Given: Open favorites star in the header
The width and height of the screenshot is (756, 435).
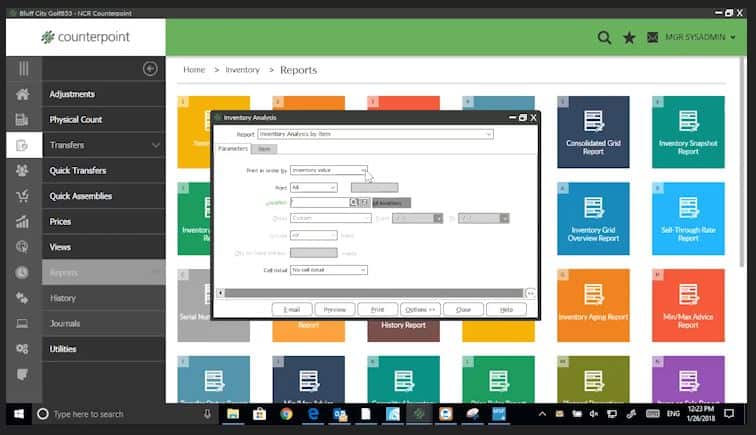Looking at the screenshot, I should click(x=629, y=37).
